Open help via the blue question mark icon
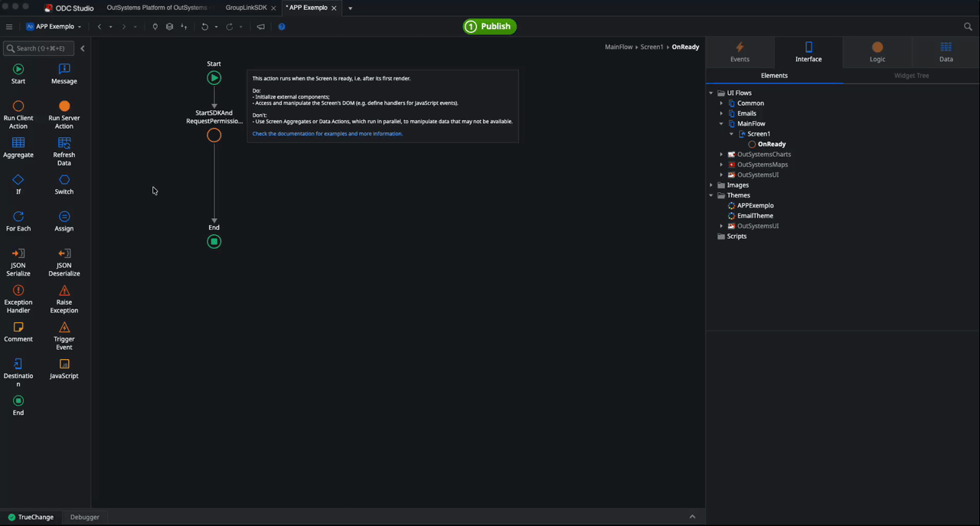 (282, 26)
